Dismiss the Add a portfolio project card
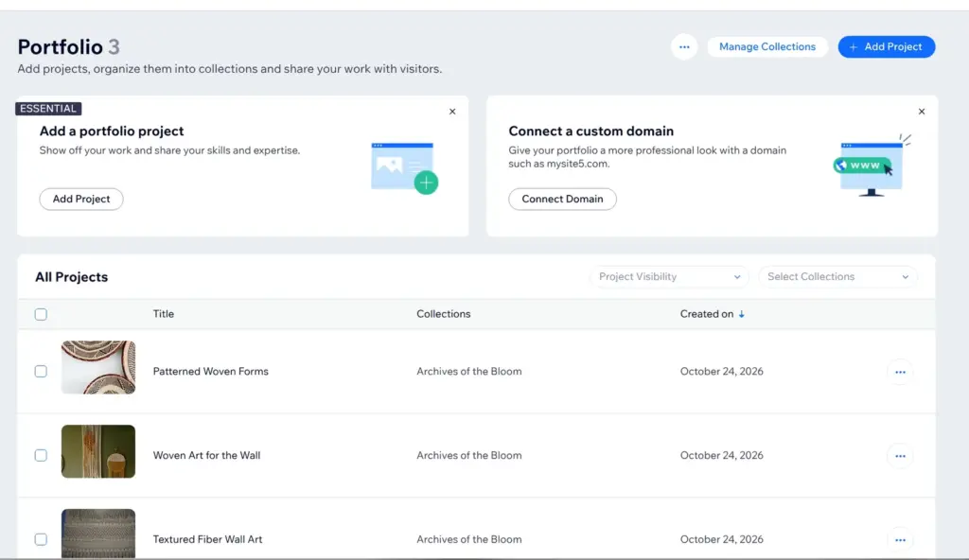This screenshot has width=969, height=560. pos(452,112)
